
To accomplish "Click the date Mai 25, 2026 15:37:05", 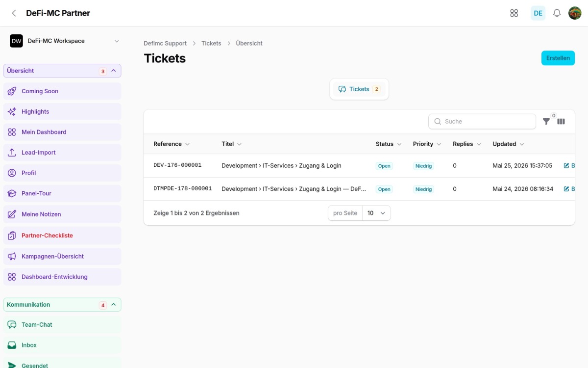I will coord(522,166).
